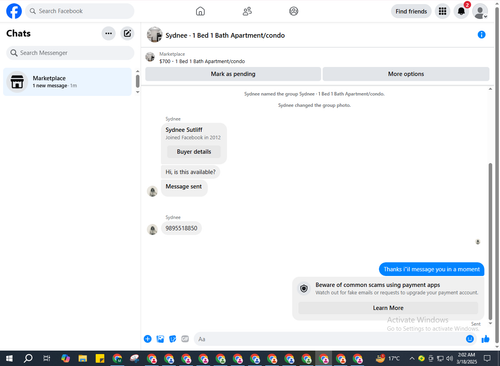Screen dimensions: 500x366
Task: Open the Friends icon in top bar
Action: (x=247, y=11)
